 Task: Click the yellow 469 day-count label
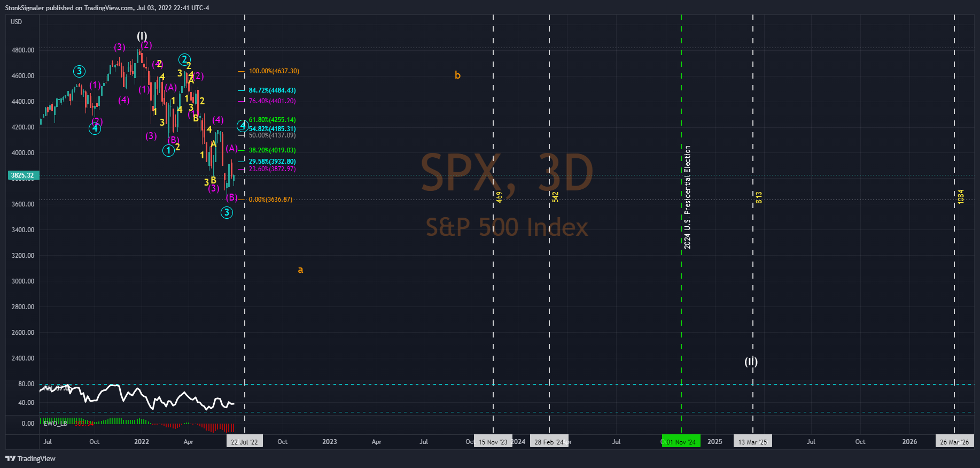499,197
